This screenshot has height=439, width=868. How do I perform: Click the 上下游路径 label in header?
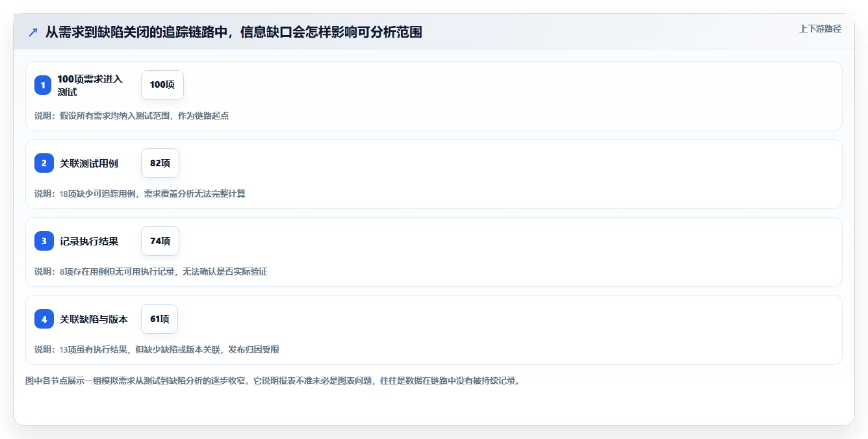click(x=820, y=29)
